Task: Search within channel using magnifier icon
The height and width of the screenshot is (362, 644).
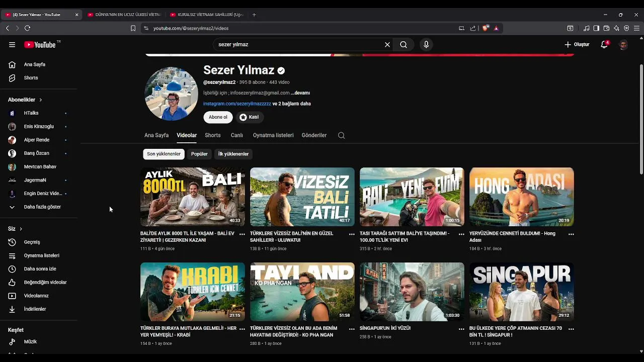Action: pyautogui.click(x=341, y=135)
